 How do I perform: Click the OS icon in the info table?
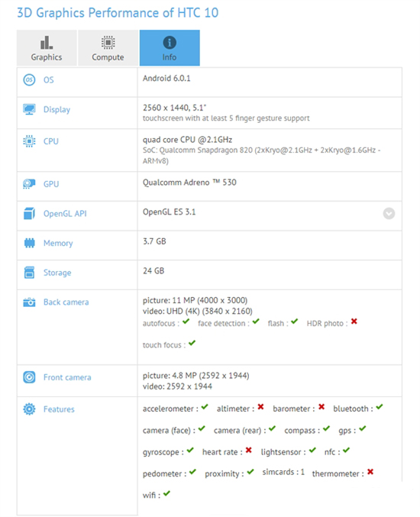pyautogui.click(x=29, y=79)
